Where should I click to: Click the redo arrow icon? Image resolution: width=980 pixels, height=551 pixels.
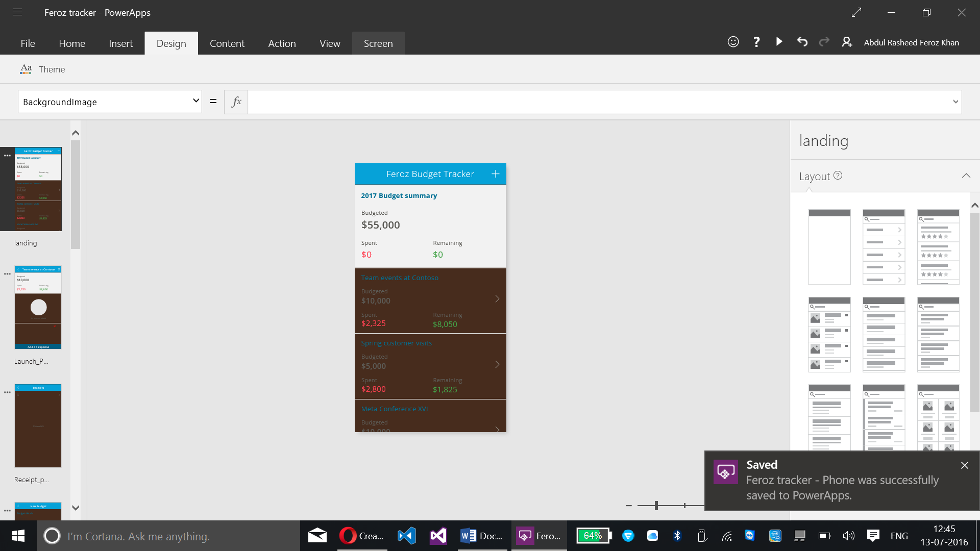click(x=824, y=42)
